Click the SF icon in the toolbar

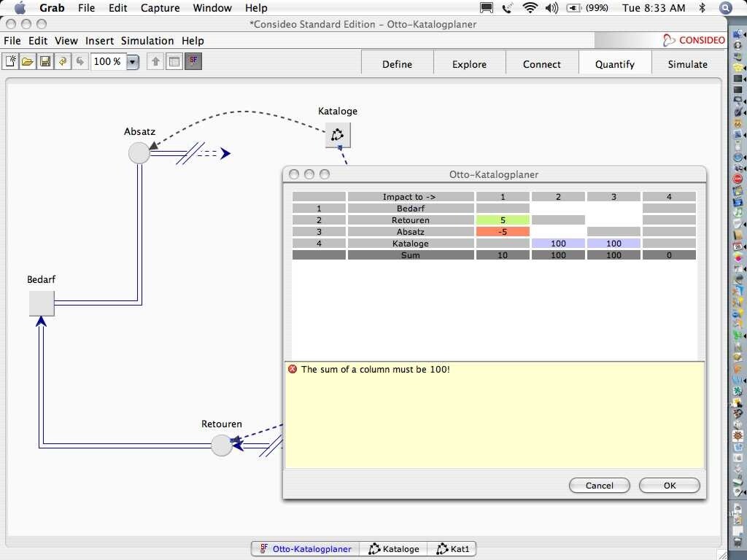193,62
